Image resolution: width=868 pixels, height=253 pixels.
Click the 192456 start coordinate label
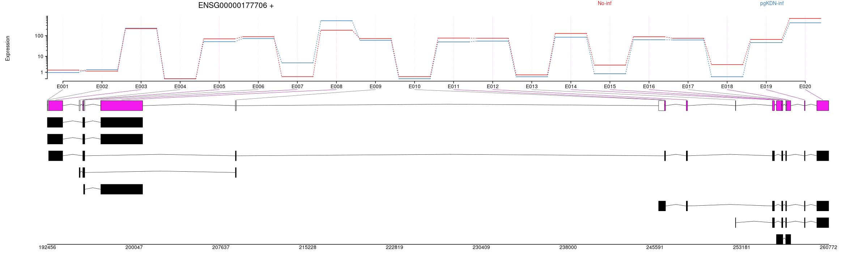pyautogui.click(x=47, y=248)
